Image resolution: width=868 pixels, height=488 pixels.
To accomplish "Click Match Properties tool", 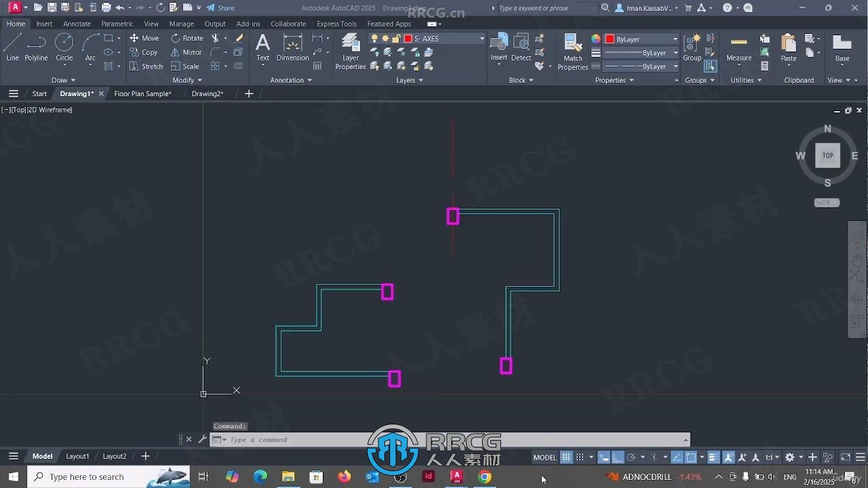I will click(x=573, y=52).
